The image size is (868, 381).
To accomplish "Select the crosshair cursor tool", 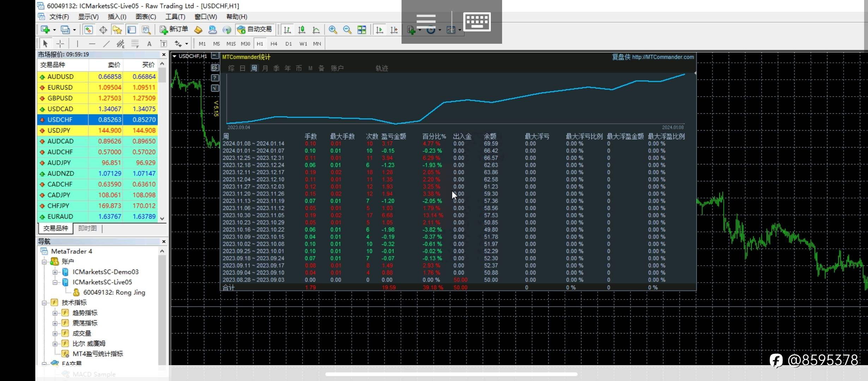I will point(60,44).
